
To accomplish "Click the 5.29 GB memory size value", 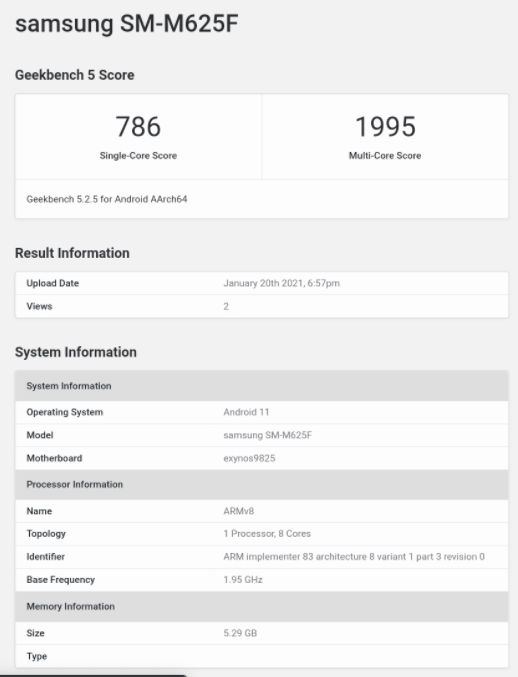I will click(x=240, y=633).
